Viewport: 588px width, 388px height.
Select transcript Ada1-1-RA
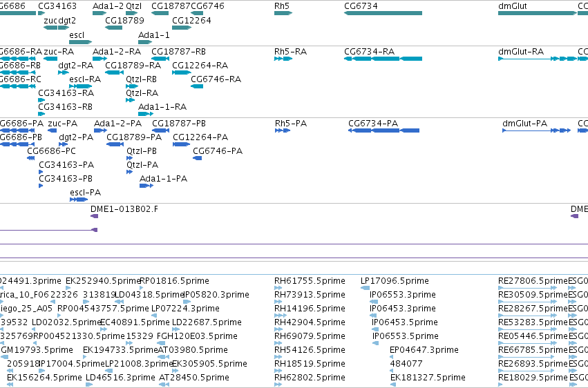coord(146,114)
